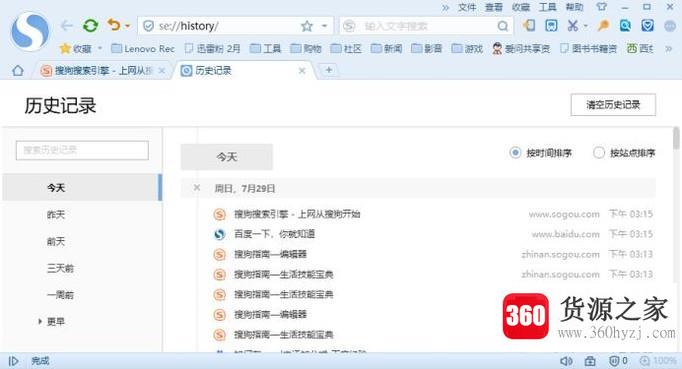Show more bookmarks with bar-end chevron
The width and height of the screenshot is (682, 369).
click(x=669, y=49)
